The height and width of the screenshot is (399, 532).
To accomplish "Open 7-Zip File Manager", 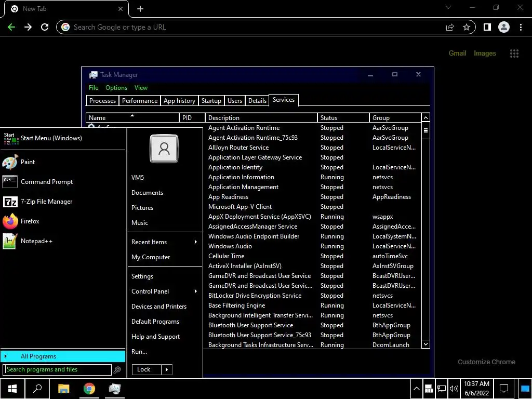I will (x=63, y=202).
